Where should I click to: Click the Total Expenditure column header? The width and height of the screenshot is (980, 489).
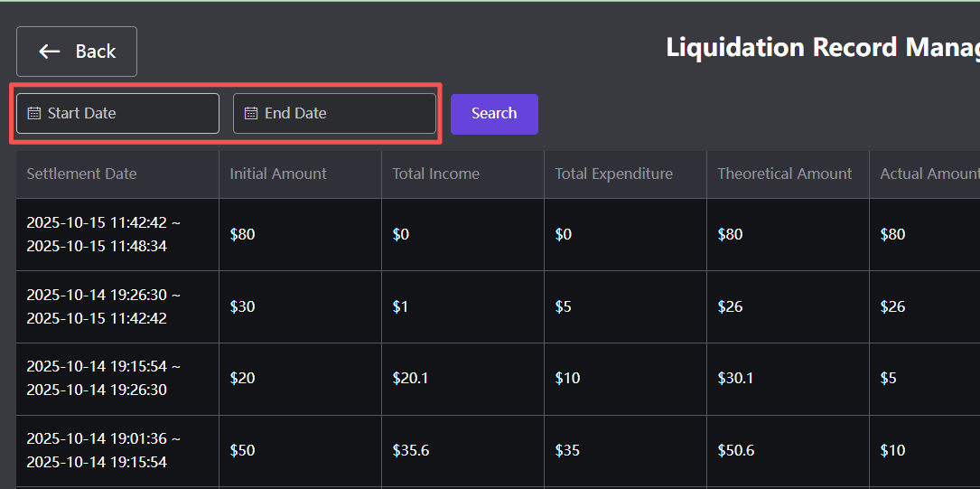click(x=613, y=174)
